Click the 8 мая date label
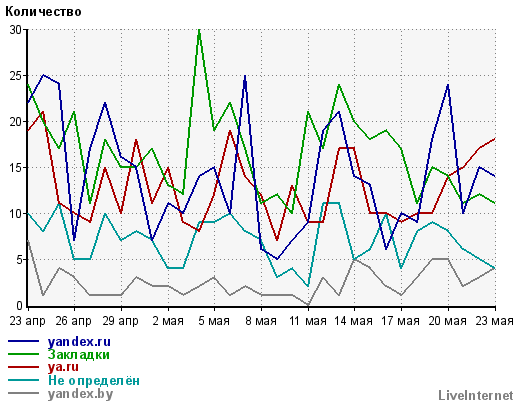520x405 pixels. [x=261, y=321]
